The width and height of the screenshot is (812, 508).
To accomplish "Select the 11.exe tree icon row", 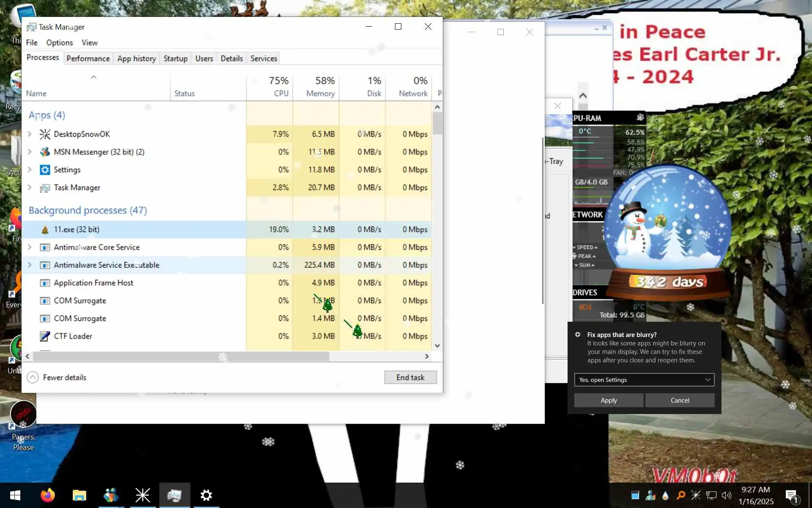I will point(45,230).
